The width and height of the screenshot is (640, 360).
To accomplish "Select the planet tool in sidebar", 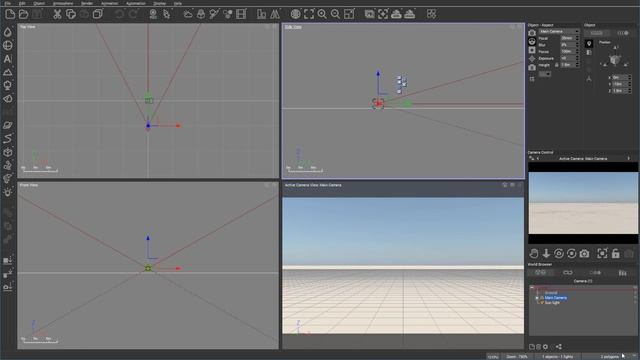I will (8, 125).
